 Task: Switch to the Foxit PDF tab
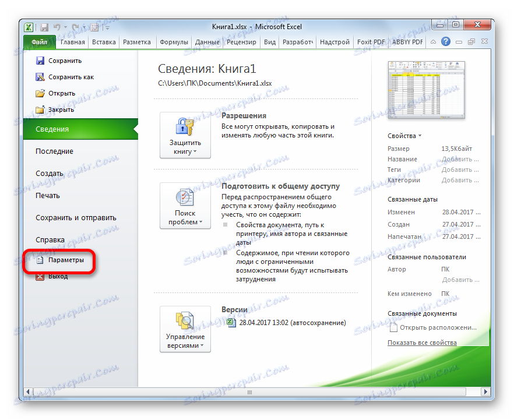[371, 42]
